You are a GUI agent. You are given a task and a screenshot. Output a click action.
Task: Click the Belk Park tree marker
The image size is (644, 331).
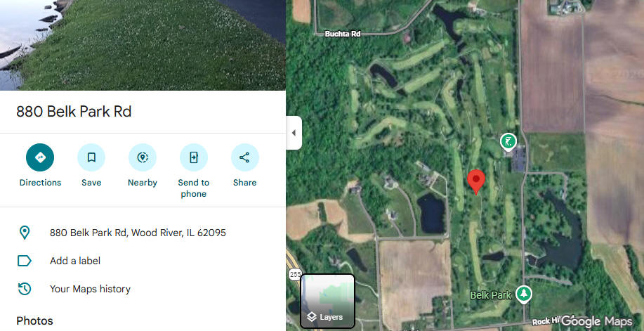(524, 294)
